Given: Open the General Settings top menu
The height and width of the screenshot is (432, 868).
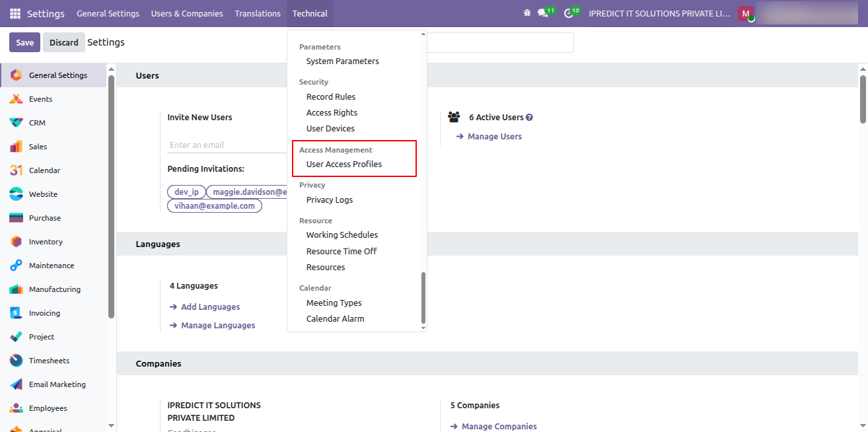Looking at the screenshot, I should 108,13.
